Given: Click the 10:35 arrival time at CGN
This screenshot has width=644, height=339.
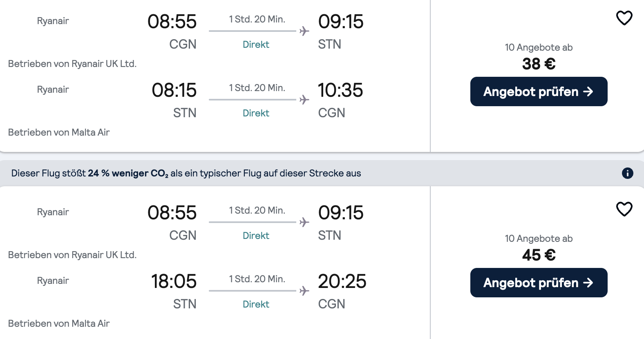Looking at the screenshot, I should pos(340,90).
